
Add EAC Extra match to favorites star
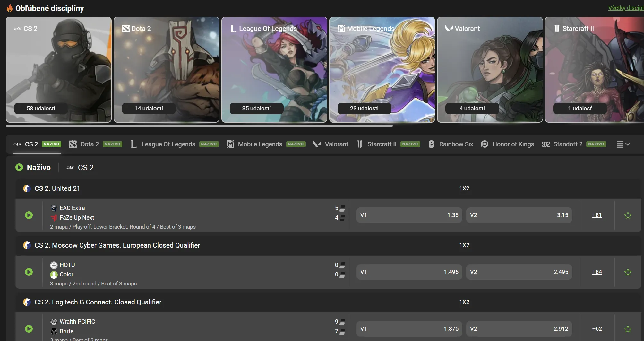[628, 215]
